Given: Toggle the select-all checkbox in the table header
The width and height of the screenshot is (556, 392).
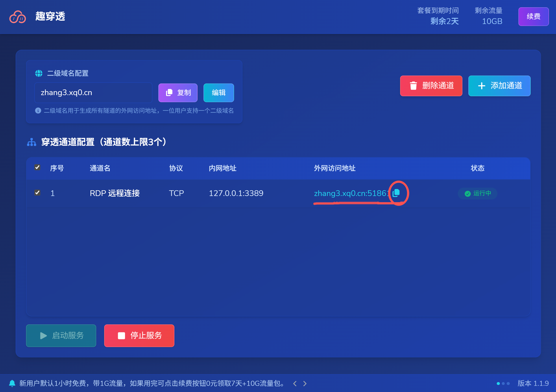Looking at the screenshot, I should (37, 167).
